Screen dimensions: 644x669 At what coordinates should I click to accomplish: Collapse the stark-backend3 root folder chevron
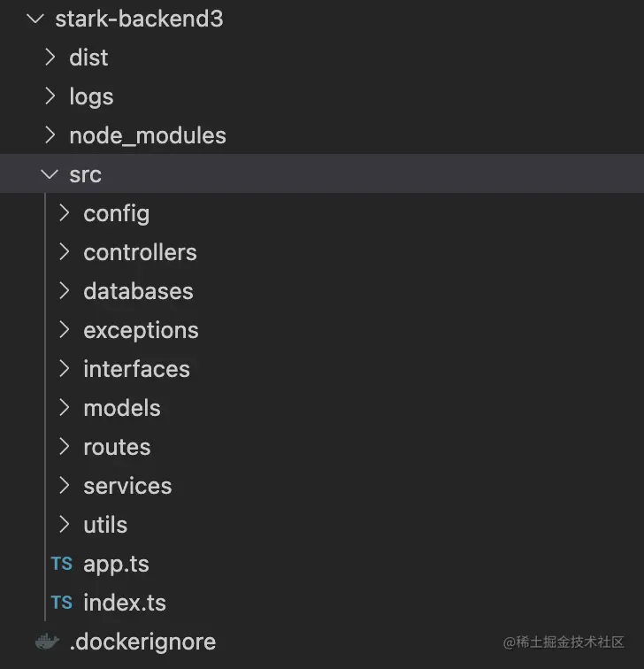pos(35,19)
